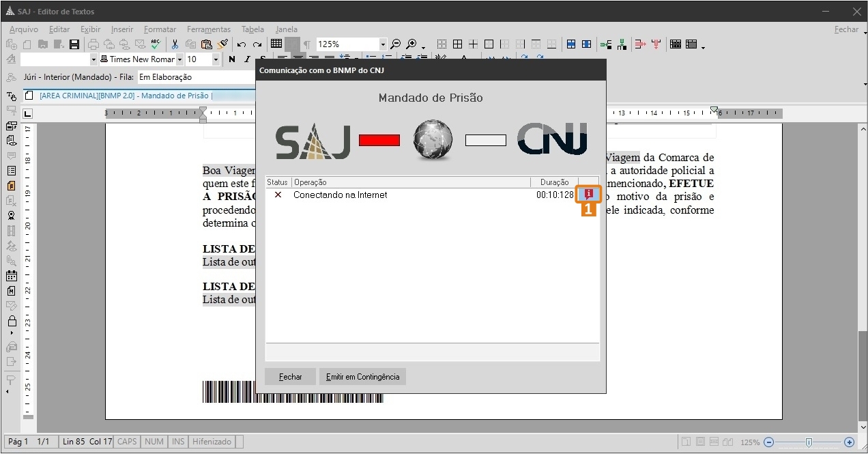Click the green insert column icon
868x454 pixels.
[x=622, y=44]
